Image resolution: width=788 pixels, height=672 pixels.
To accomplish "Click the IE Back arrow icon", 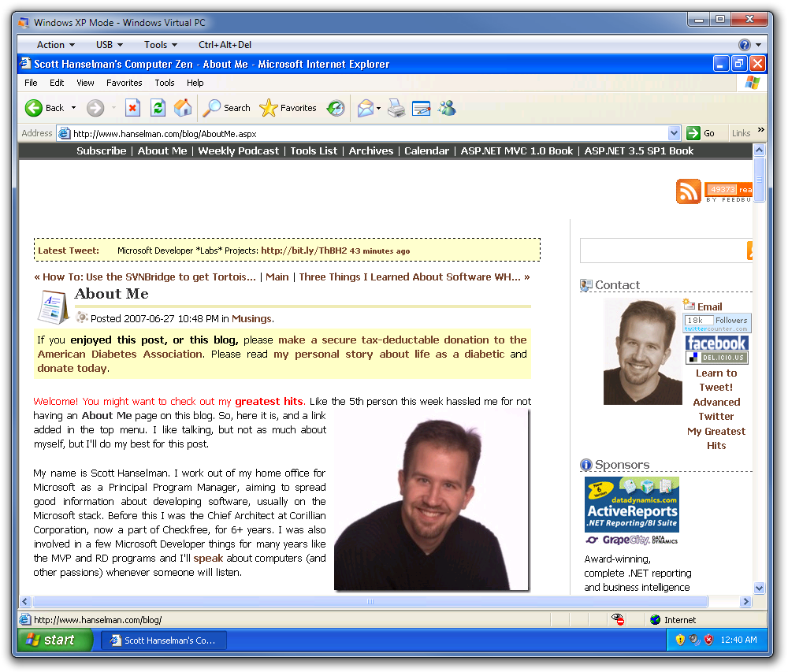I will [34, 108].
